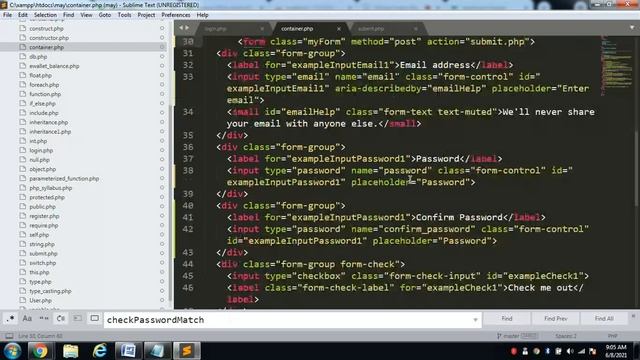The height and width of the screenshot is (360, 640).
Task: Open Internet Explorer from taskbar
Action: pyautogui.click(x=100, y=351)
